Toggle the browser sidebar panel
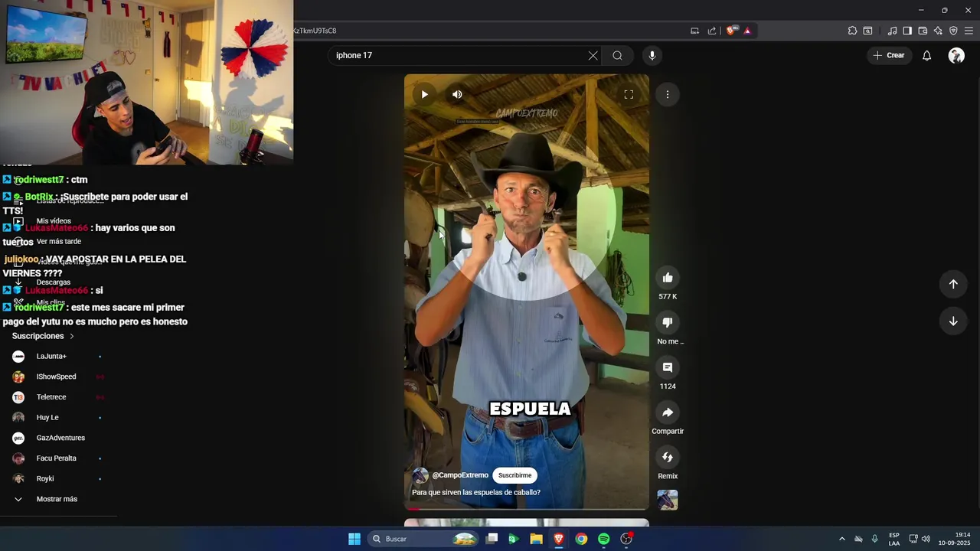980x551 pixels. click(x=907, y=31)
